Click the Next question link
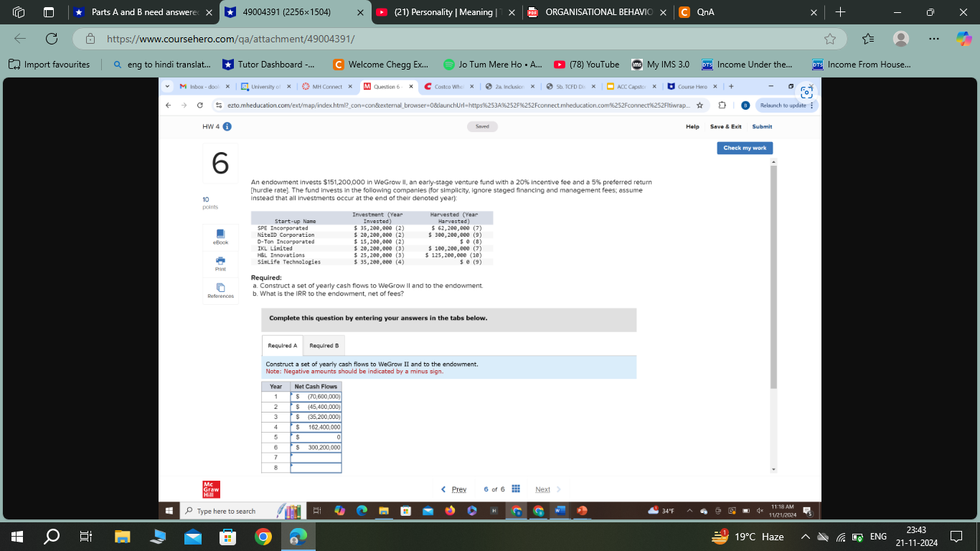980x551 pixels. pyautogui.click(x=548, y=489)
